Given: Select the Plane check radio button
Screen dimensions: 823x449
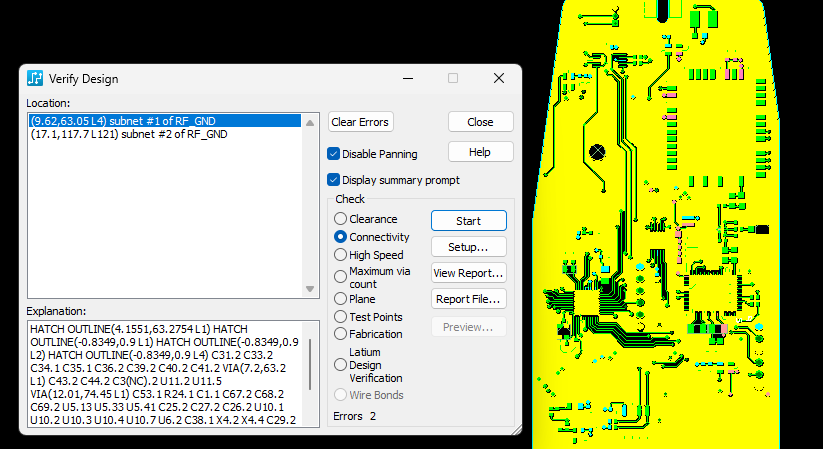Looking at the screenshot, I should coord(341,299).
